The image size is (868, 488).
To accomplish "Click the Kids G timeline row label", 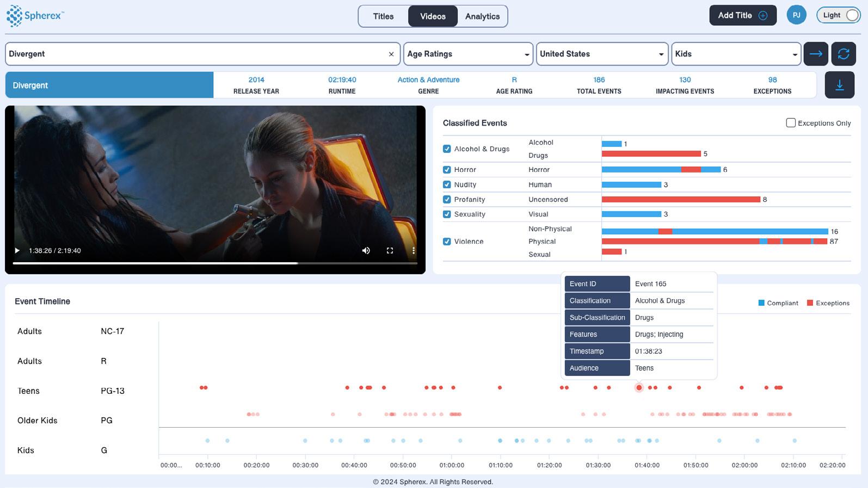I will coord(62,450).
